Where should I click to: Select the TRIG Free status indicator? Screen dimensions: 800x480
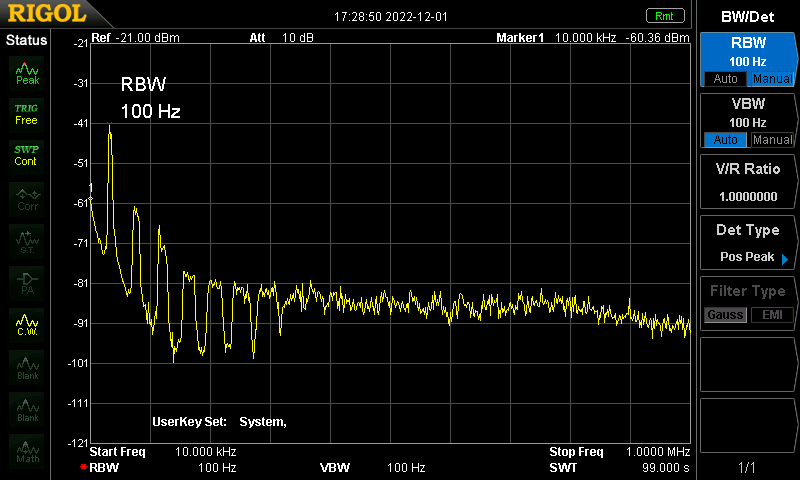coord(27,115)
